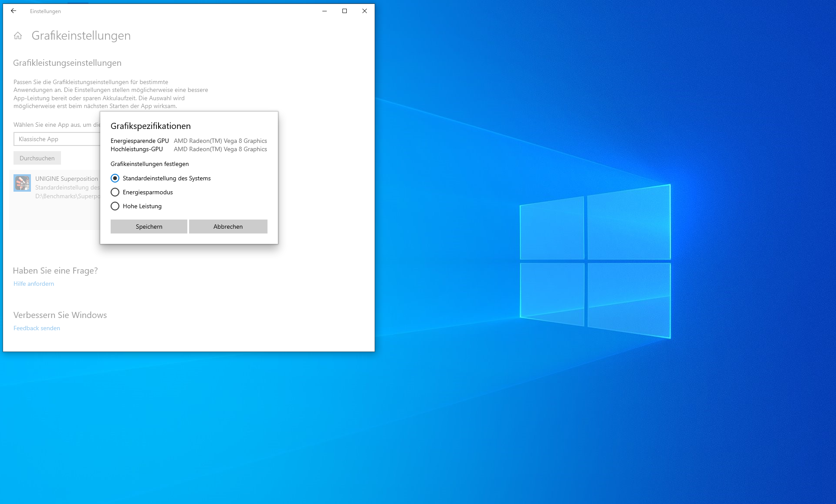Follow the Feedback senden link
836x504 pixels.
(x=37, y=328)
